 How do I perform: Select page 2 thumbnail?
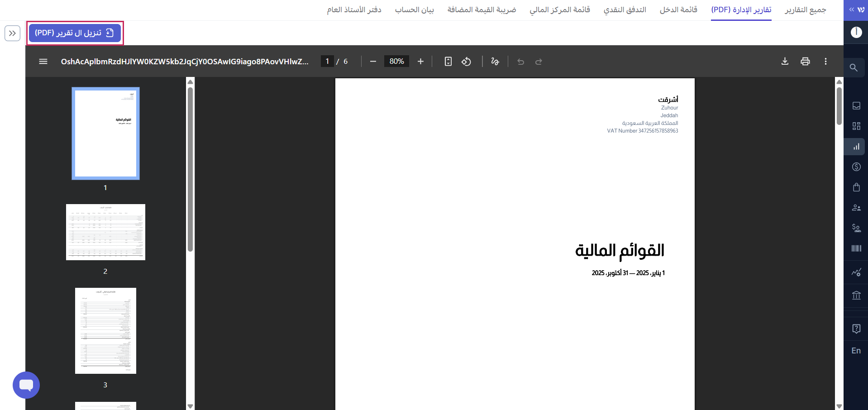pyautogui.click(x=105, y=232)
